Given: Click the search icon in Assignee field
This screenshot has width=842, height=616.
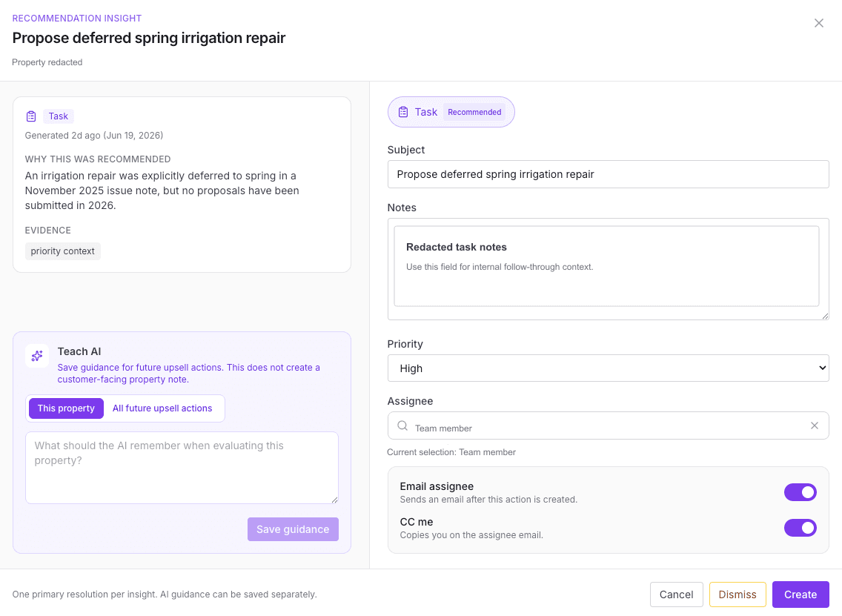Looking at the screenshot, I should click(402, 426).
